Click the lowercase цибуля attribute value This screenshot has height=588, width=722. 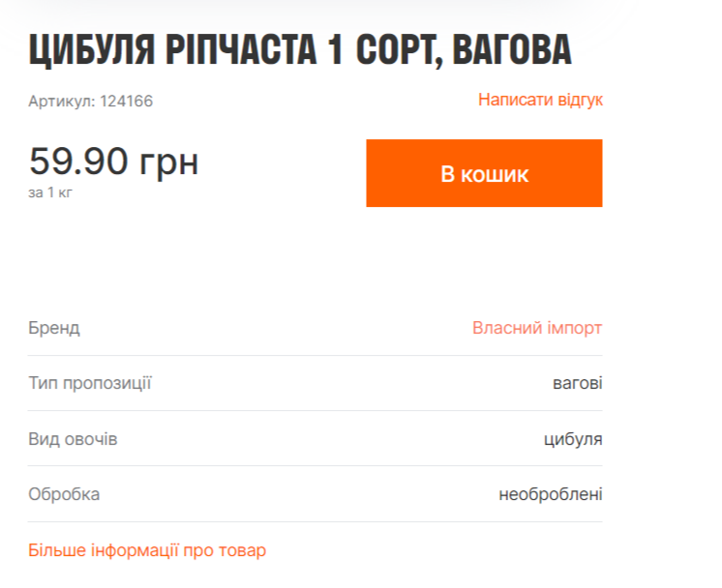tap(573, 439)
